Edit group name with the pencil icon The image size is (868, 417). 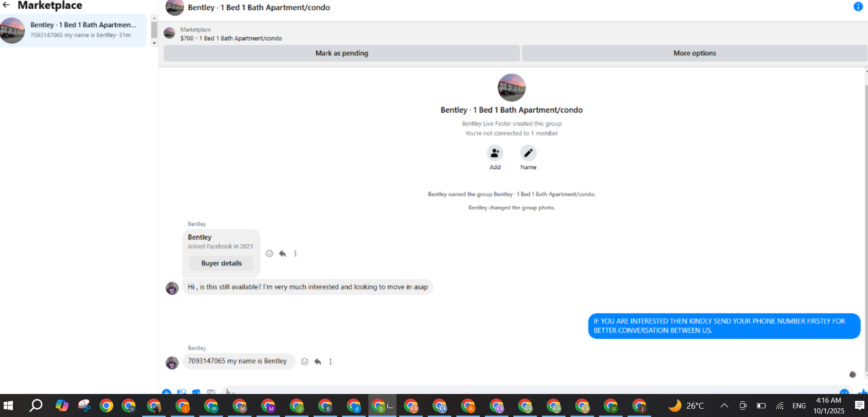[x=528, y=153]
